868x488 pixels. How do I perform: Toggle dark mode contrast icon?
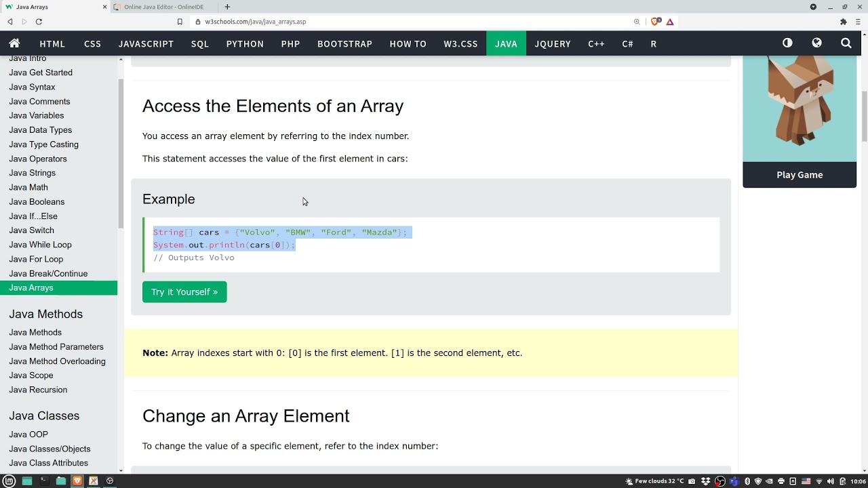pos(787,43)
